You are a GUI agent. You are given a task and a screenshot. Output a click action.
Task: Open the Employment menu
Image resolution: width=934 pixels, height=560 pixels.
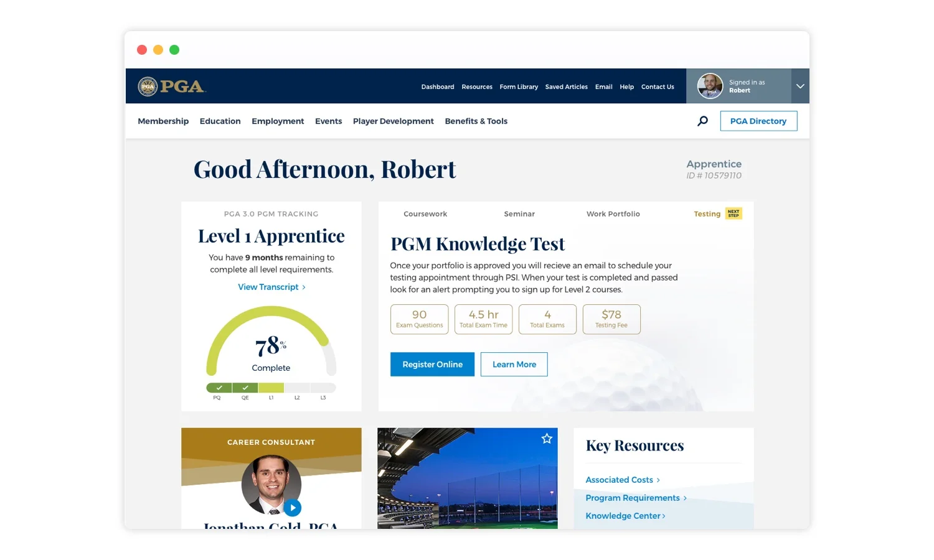pos(278,121)
